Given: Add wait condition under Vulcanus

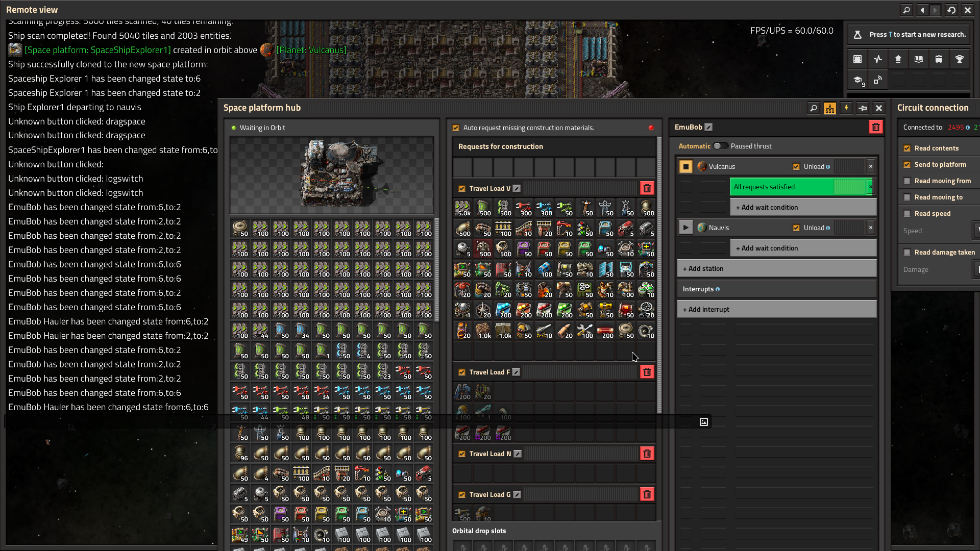Looking at the screenshot, I should pyautogui.click(x=803, y=207).
